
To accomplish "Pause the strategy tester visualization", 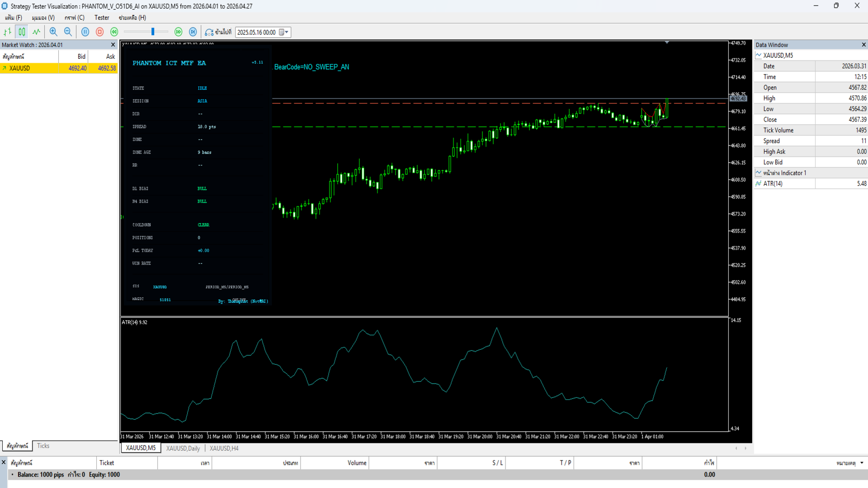I will [x=85, y=32].
